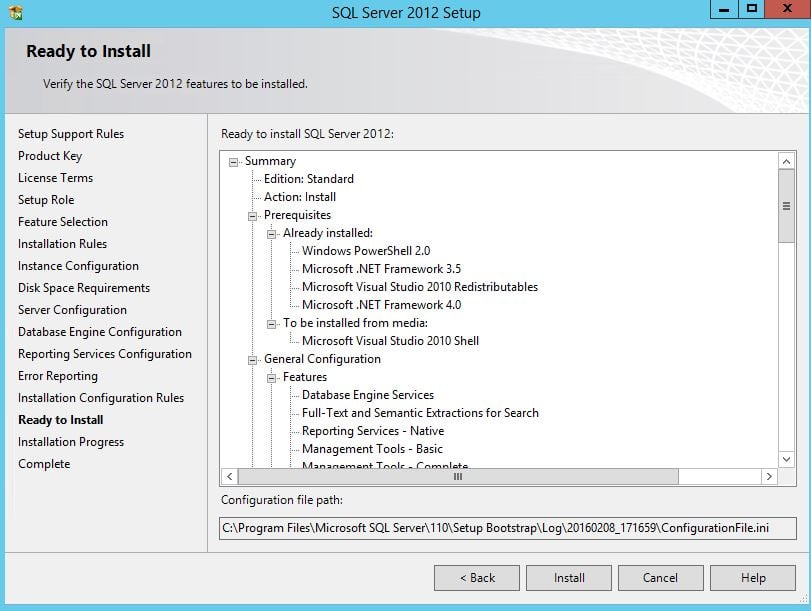Select the Installation Configuration Rules step
The height and width of the screenshot is (611, 811).
[101, 398]
